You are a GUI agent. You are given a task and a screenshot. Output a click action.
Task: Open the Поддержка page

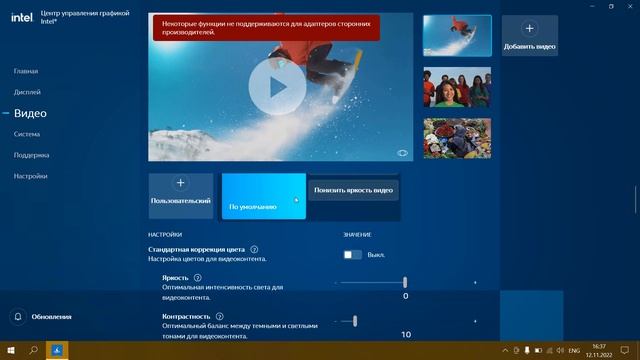[x=31, y=155]
